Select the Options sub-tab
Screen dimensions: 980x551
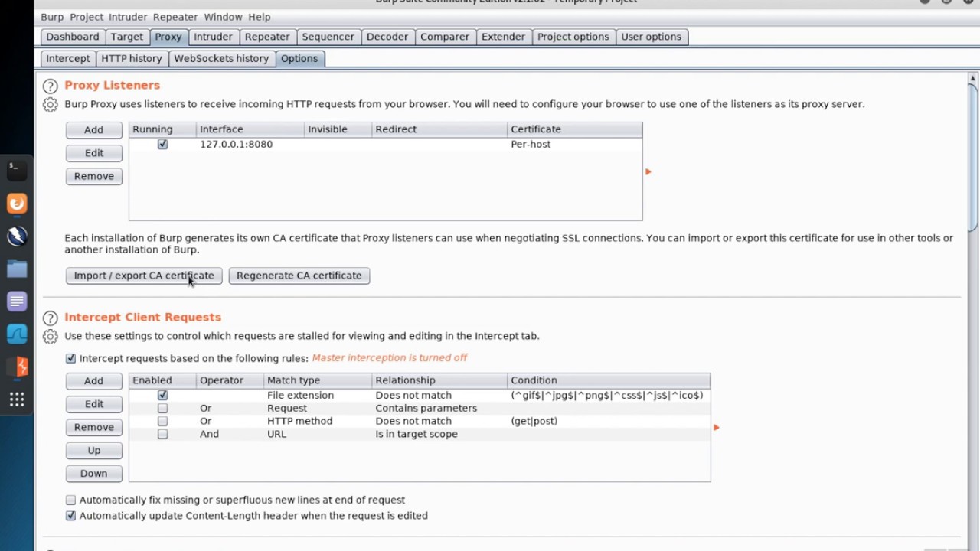coord(299,58)
